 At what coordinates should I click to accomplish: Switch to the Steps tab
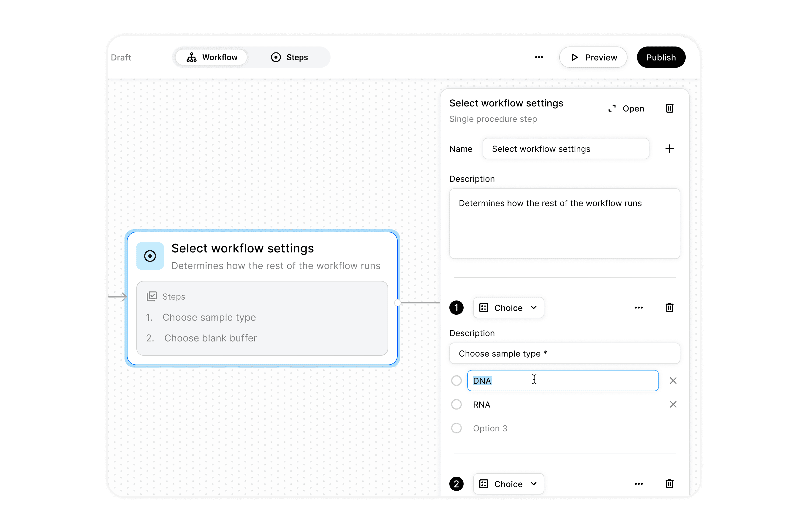tap(289, 57)
